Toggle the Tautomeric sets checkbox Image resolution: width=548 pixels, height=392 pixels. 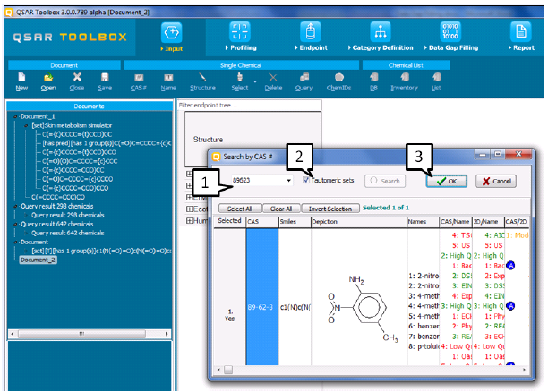coord(306,180)
